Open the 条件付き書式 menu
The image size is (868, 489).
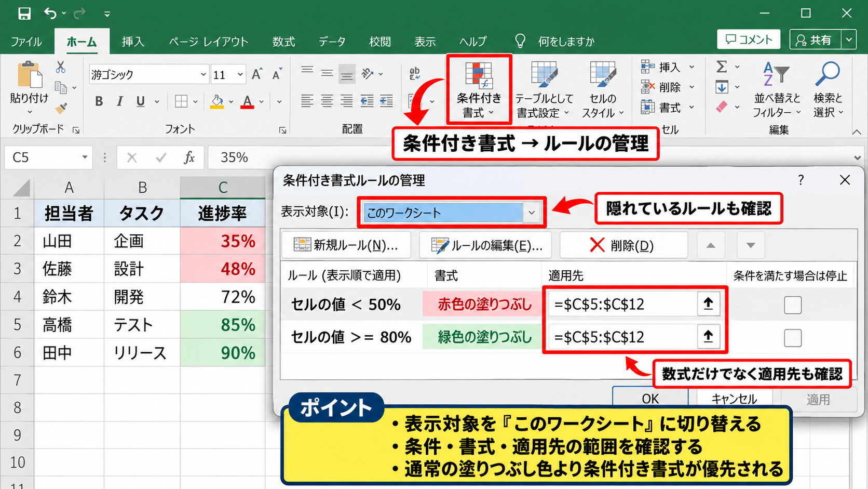(479, 89)
